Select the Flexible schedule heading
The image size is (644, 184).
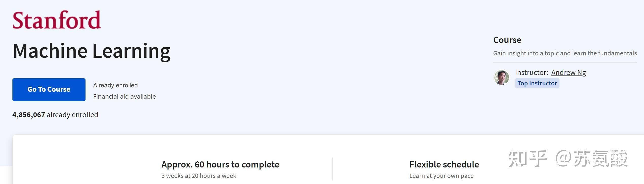point(444,164)
